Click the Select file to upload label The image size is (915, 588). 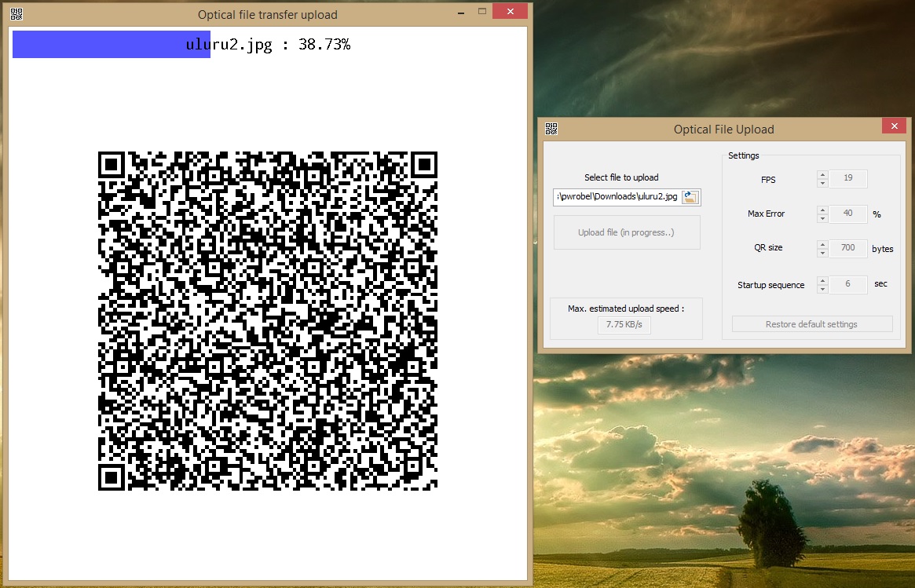pos(621,177)
